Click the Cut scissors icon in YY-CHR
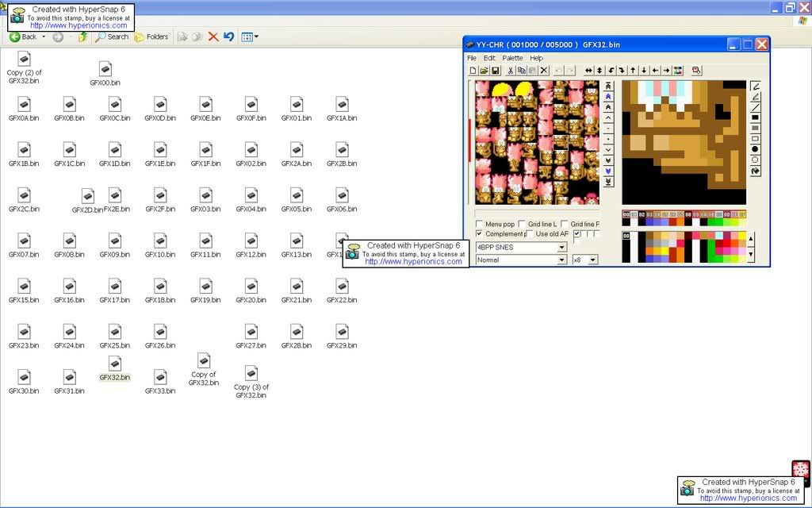812x508 pixels. pos(510,71)
